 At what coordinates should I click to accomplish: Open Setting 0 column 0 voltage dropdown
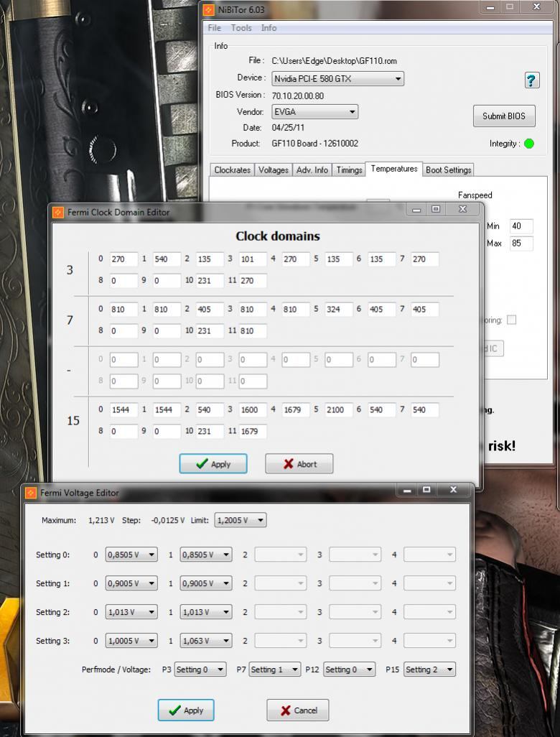131,555
